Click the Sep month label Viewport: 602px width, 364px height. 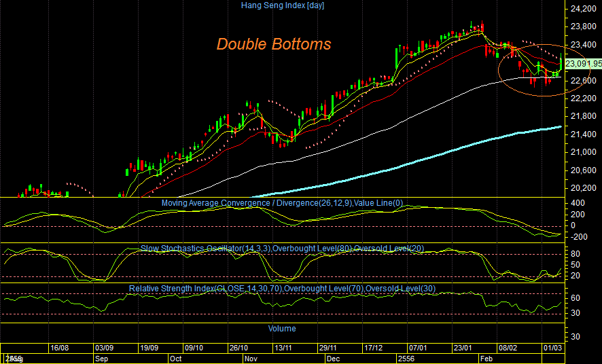102,359
